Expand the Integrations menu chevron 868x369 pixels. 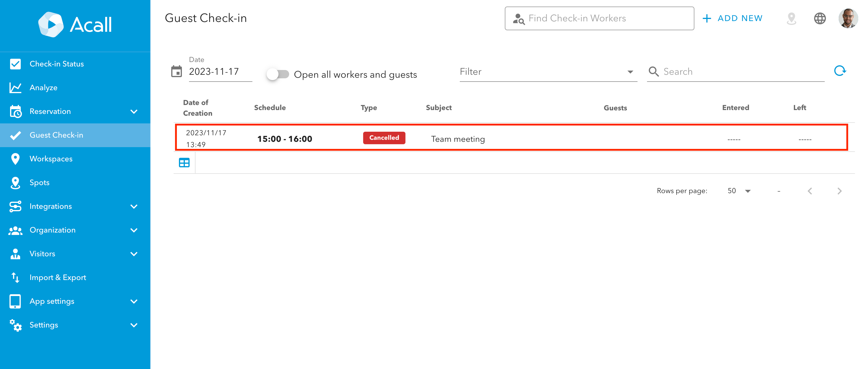click(x=134, y=206)
